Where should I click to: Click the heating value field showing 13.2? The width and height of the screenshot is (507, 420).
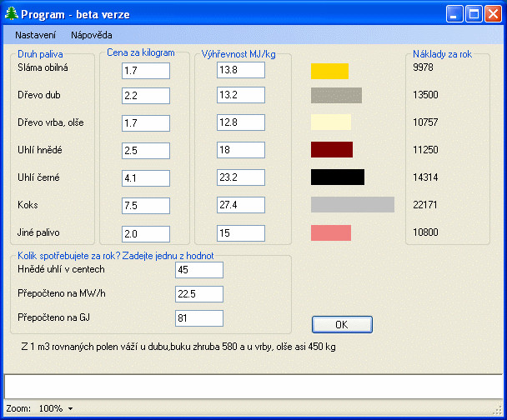click(x=241, y=95)
